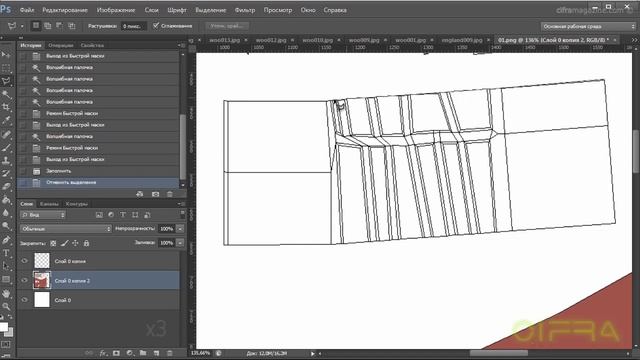Select the Clone Stamp tool

pyautogui.click(x=6, y=160)
